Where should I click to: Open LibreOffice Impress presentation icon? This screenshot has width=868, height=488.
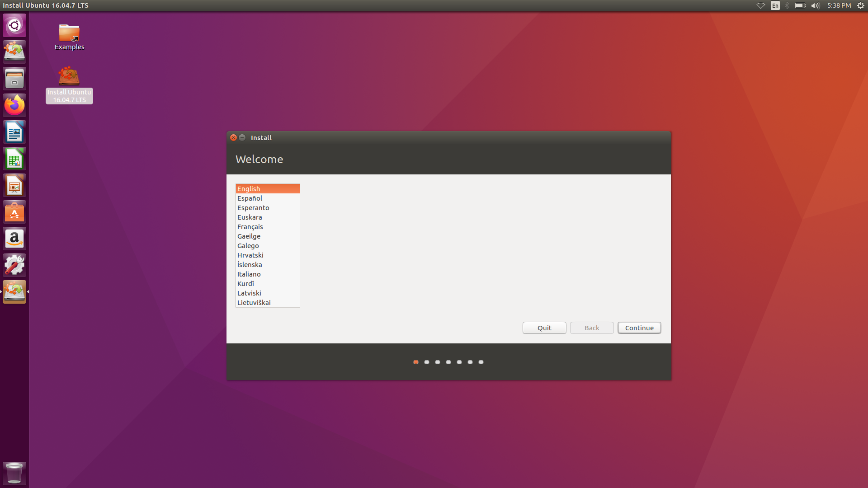point(14,185)
